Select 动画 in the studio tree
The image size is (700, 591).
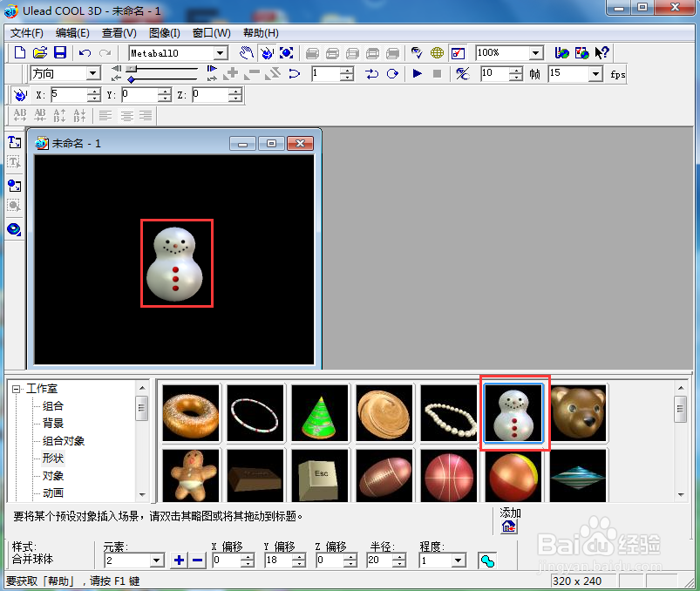coord(53,492)
